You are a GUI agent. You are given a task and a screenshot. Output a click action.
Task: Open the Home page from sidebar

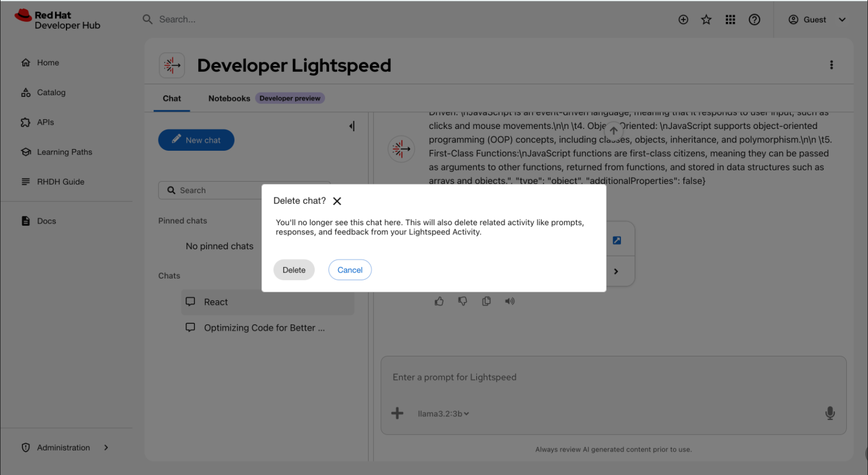pos(40,63)
